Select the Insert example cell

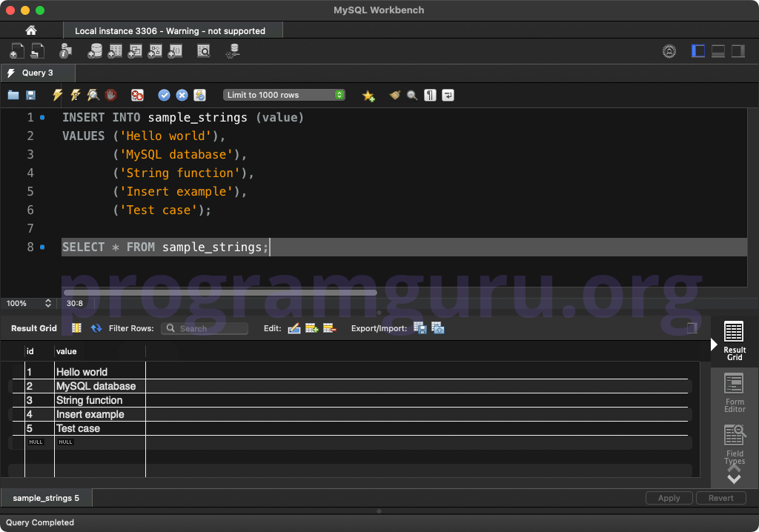(100, 414)
